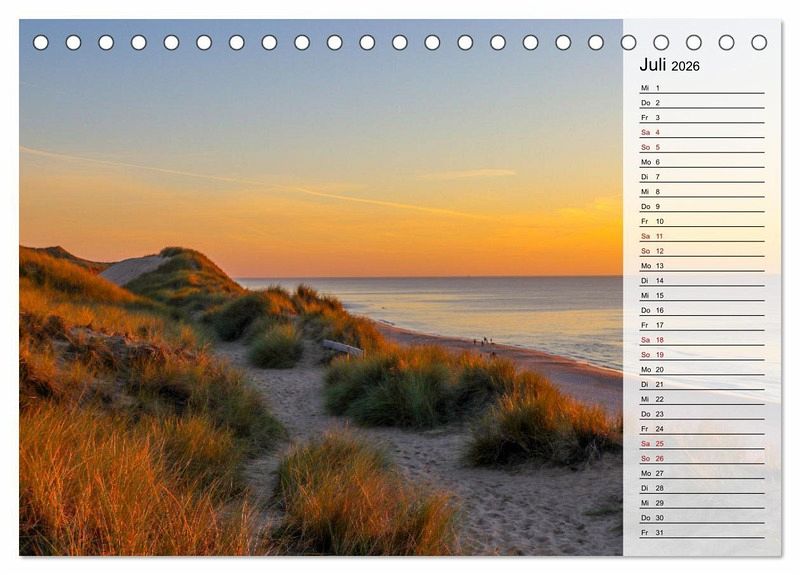Click the leftmost spiral binding hole
The height and width of the screenshot is (575, 800).
(x=41, y=42)
